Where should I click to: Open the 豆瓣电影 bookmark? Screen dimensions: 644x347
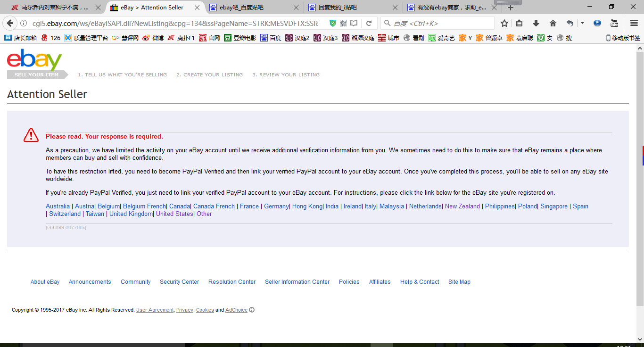pos(240,38)
